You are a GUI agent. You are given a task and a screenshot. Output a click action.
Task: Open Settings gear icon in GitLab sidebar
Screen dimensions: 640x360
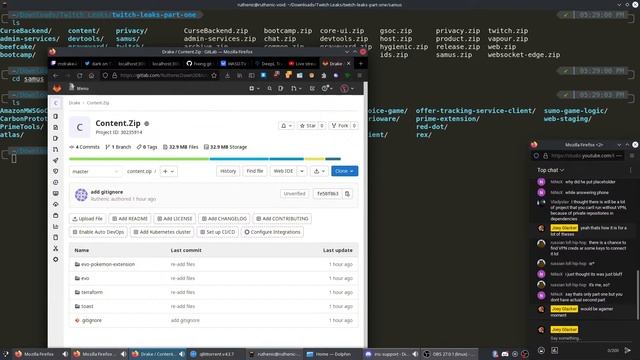(x=56, y=260)
